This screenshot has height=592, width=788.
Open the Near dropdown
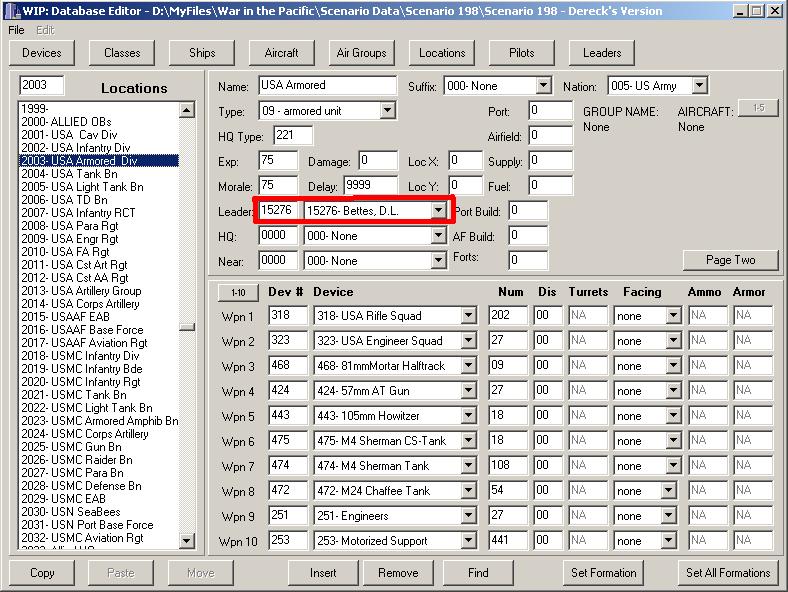pos(438,260)
